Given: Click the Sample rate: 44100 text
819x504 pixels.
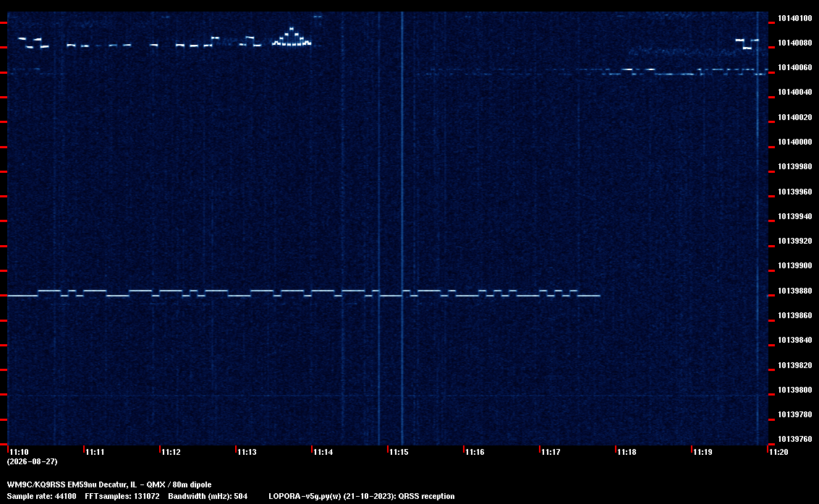Looking at the screenshot, I should 41,496.
